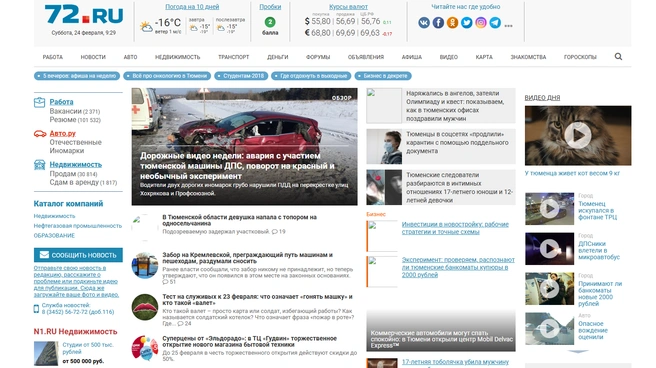Open the ЗНАКОМСТВА menu item
Screen dimensions: 656x368
point(528,57)
